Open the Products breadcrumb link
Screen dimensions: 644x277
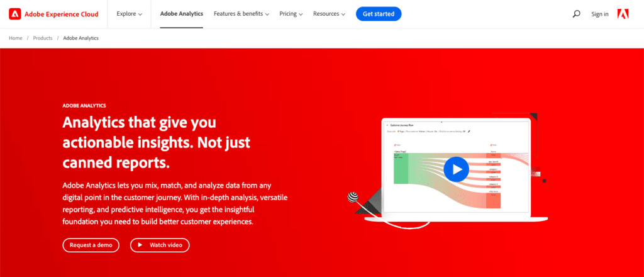(43, 38)
